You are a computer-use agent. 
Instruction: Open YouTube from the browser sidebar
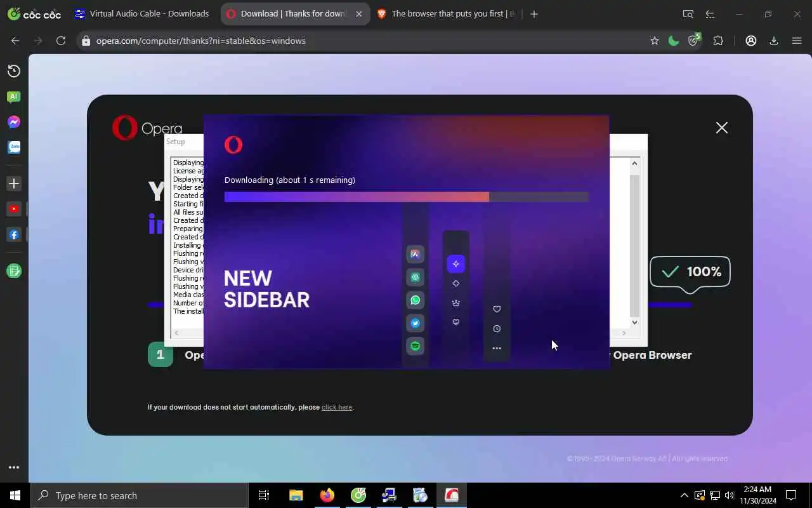pos(14,209)
